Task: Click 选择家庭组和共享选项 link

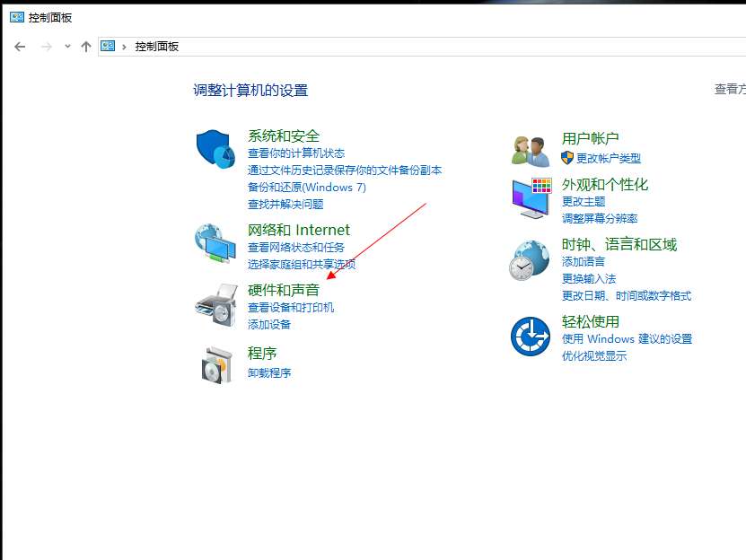Action: click(302, 265)
